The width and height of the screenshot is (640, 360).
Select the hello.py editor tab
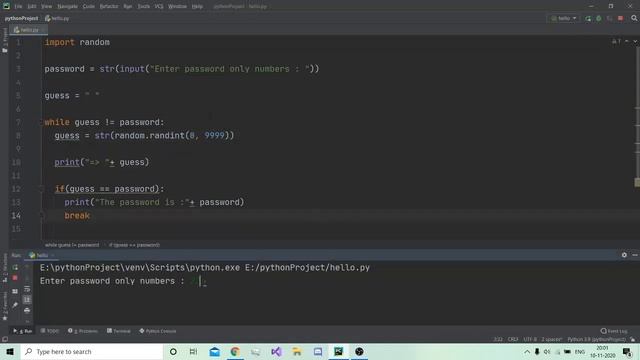coord(28,30)
